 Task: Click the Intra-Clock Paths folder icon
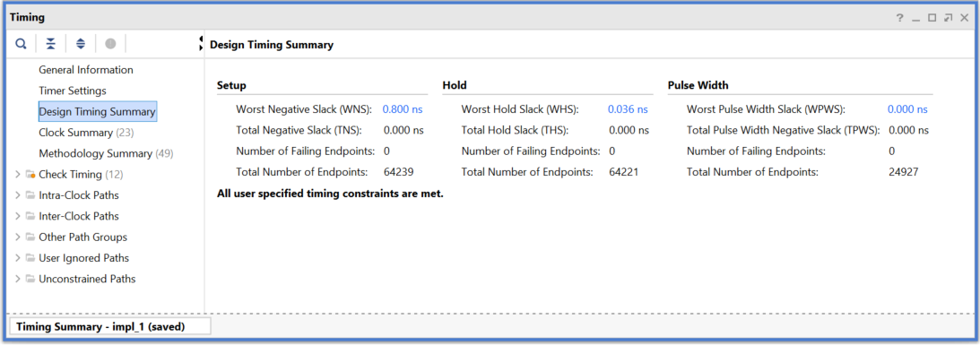coord(30,195)
